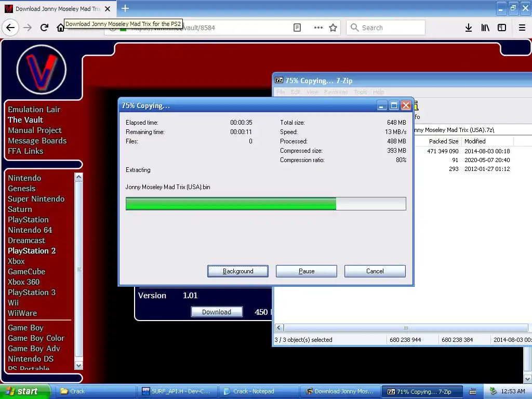Open a new tab with the plus button
Screen dimensions: 532x399
click(125, 8)
